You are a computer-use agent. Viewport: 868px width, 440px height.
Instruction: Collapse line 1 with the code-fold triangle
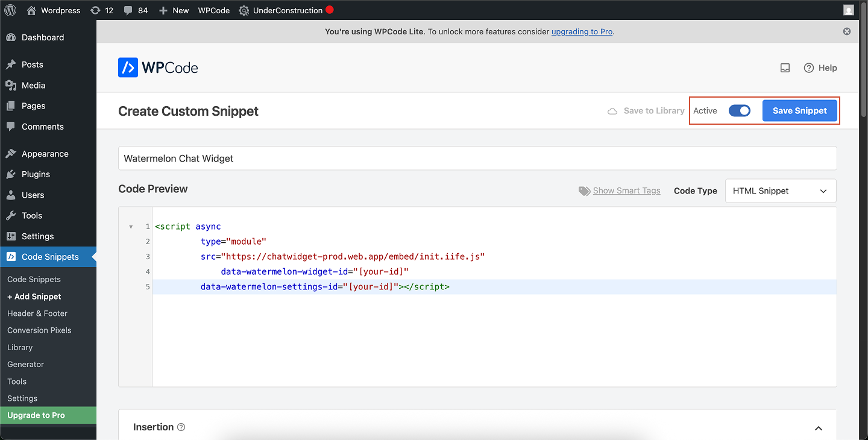click(x=131, y=226)
